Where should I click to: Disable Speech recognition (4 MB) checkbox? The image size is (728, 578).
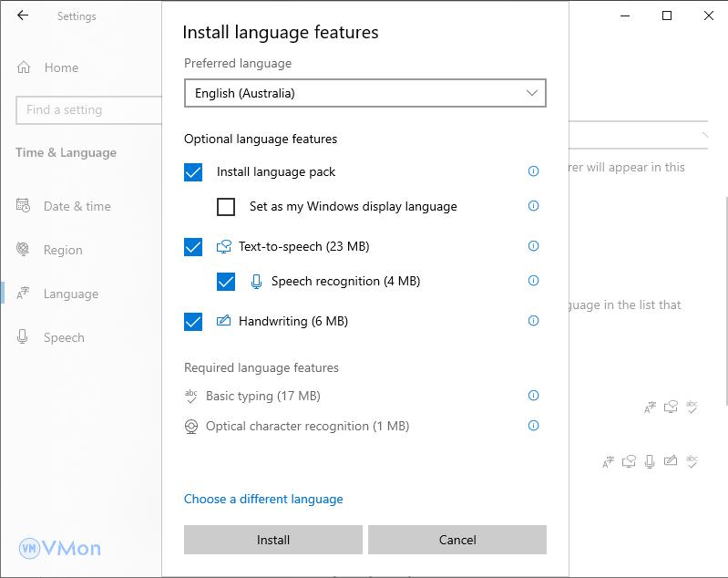click(226, 282)
